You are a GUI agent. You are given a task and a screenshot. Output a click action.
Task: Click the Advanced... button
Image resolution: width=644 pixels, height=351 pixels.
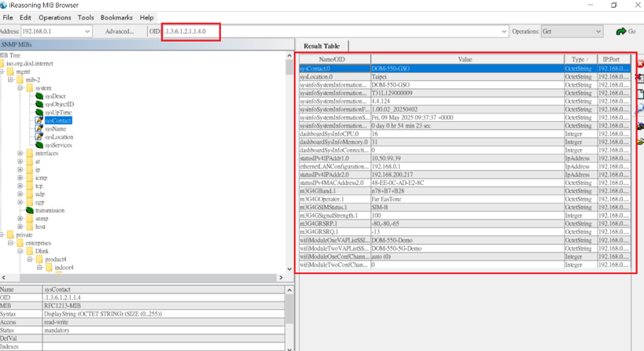coord(120,31)
